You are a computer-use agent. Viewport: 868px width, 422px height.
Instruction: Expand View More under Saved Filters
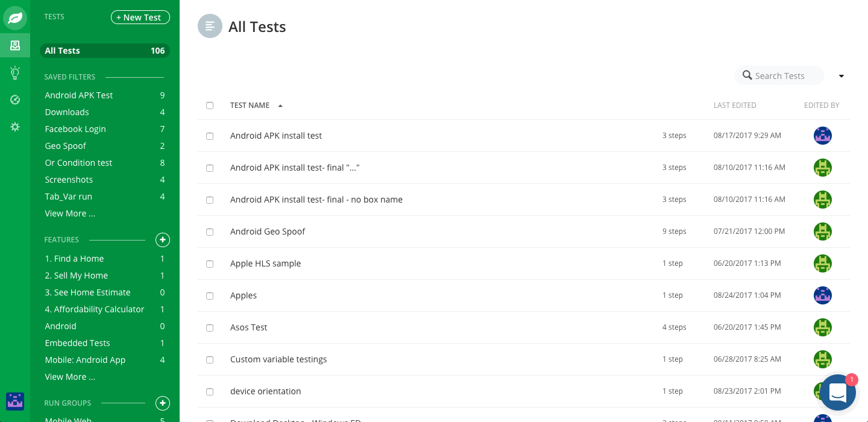point(70,213)
